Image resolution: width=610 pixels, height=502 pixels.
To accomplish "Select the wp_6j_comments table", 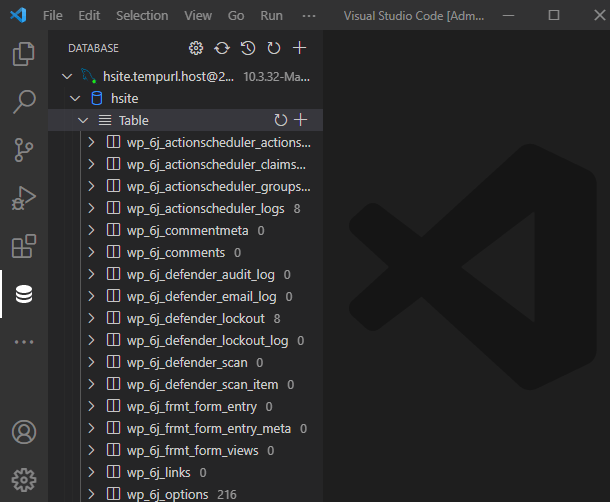I will tap(176, 253).
